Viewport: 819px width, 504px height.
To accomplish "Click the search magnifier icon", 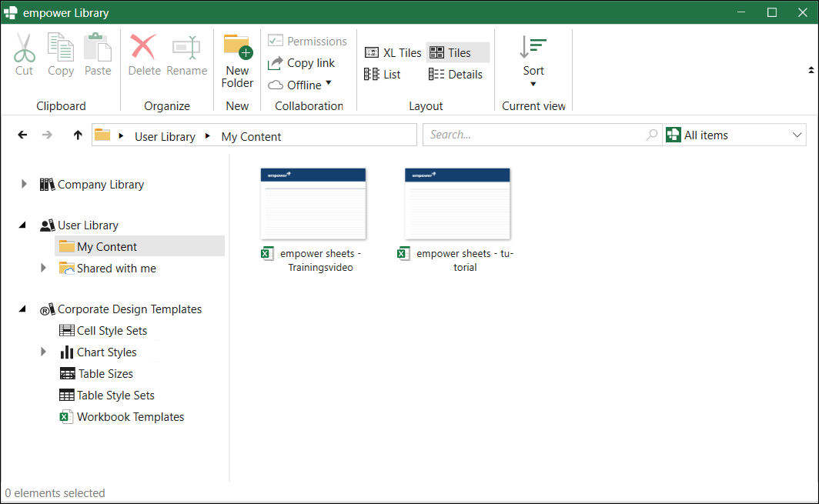I will point(652,135).
